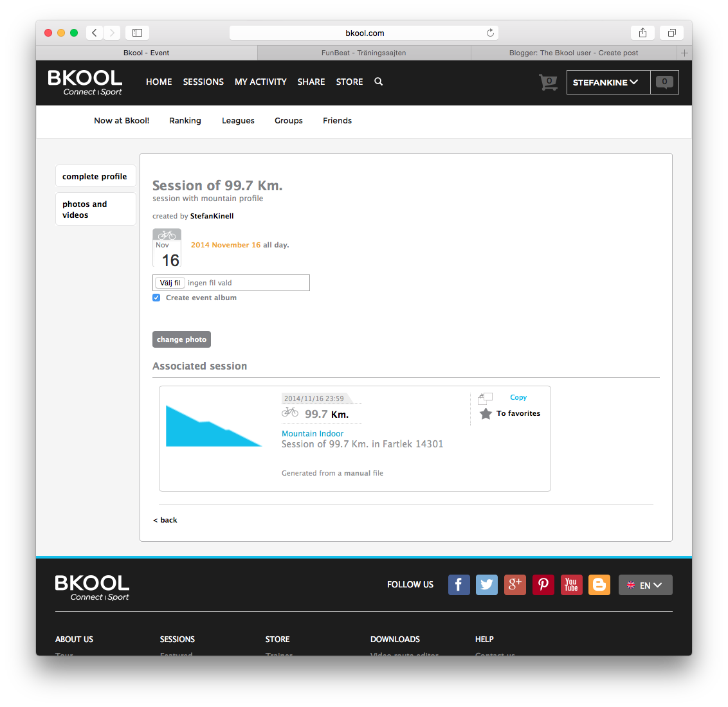
Task: Open SESSIONS in main navigation
Action: 203,82
